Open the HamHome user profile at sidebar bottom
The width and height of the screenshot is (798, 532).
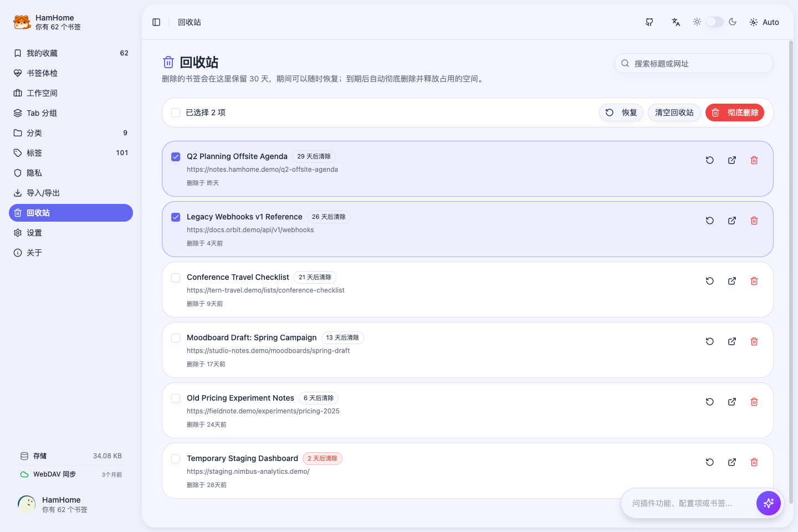71,504
